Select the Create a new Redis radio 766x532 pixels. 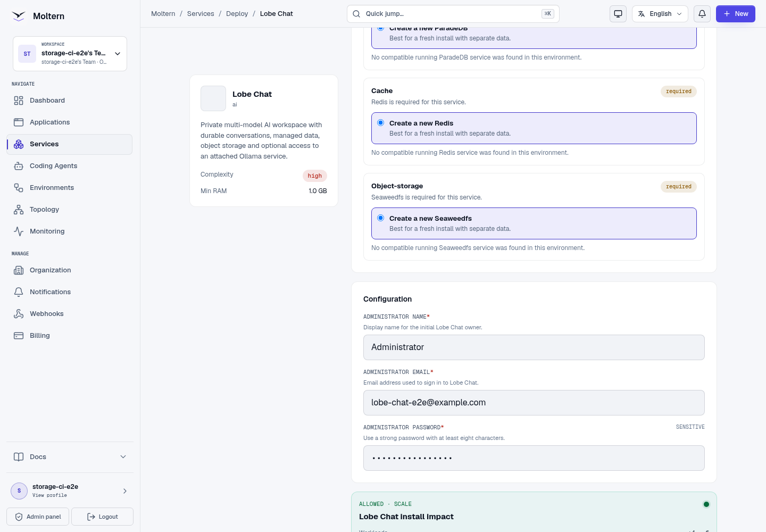(381, 123)
